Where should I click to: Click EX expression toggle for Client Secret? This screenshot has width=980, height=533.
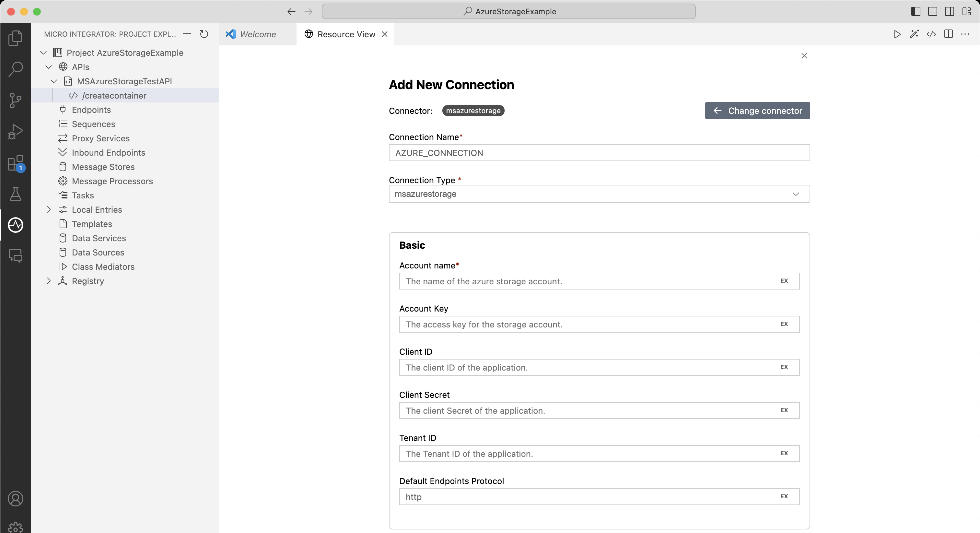pos(784,410)
